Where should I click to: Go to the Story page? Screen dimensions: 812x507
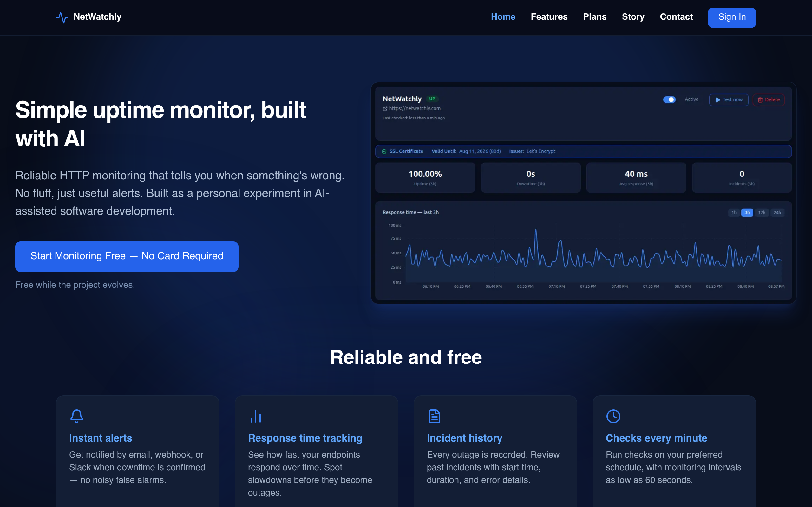pyautogui.click(x=633, y=17)
